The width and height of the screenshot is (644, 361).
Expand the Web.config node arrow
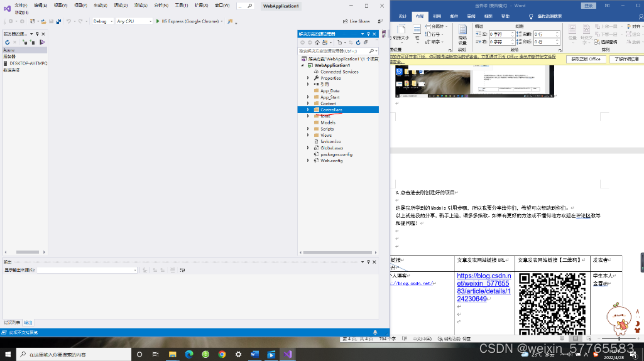click(308, 160)
